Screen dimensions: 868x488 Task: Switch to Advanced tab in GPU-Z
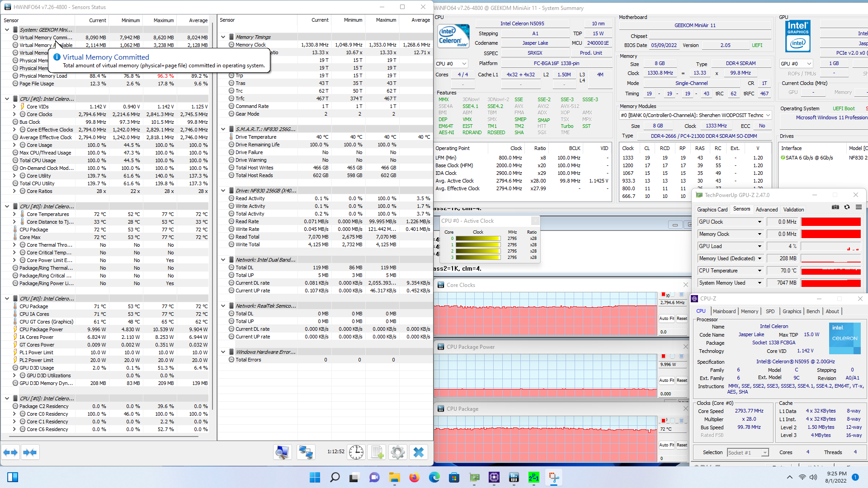coord(767,210)
